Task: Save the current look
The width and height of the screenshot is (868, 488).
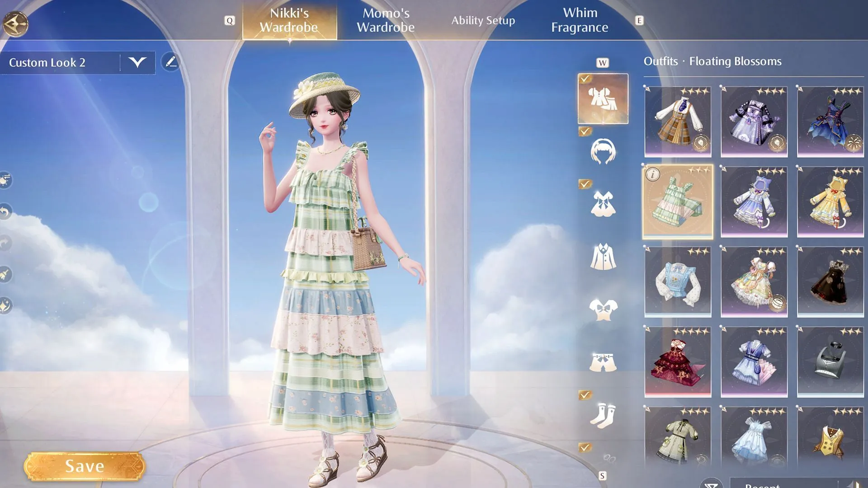Action: click(85, 466)
